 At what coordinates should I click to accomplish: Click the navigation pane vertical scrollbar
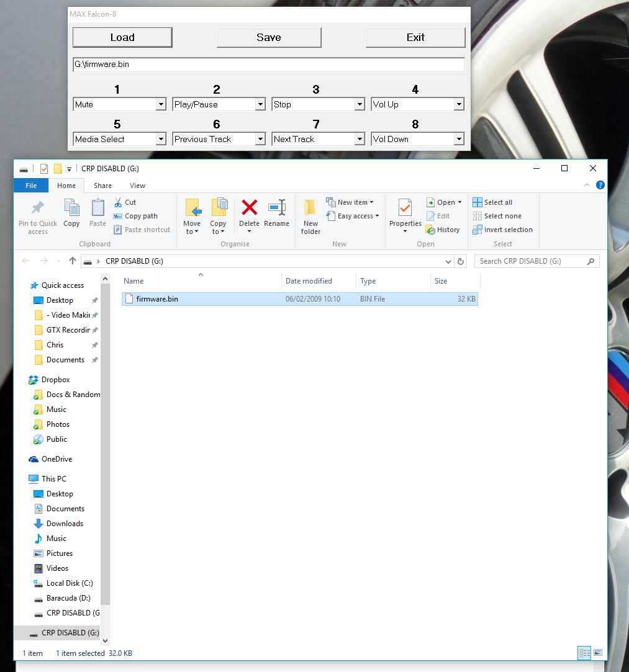pyautogui.click(x=105, y=434)
